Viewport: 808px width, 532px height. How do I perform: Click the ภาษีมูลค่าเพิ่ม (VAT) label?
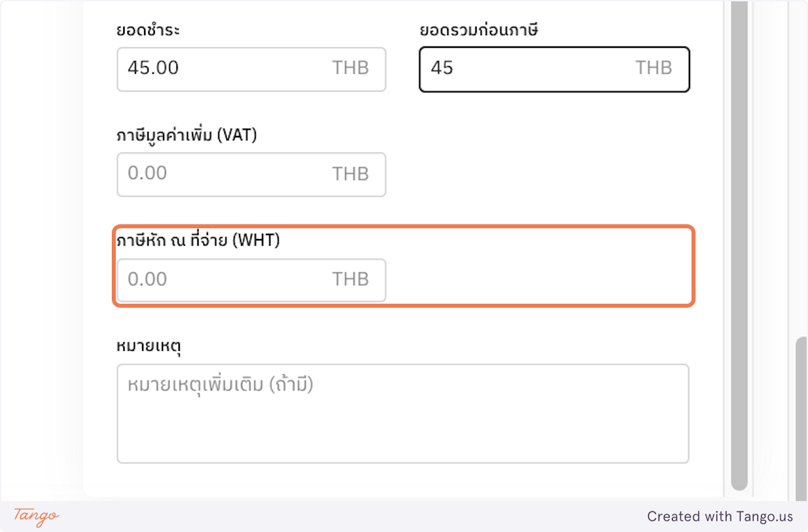point(187,135)
